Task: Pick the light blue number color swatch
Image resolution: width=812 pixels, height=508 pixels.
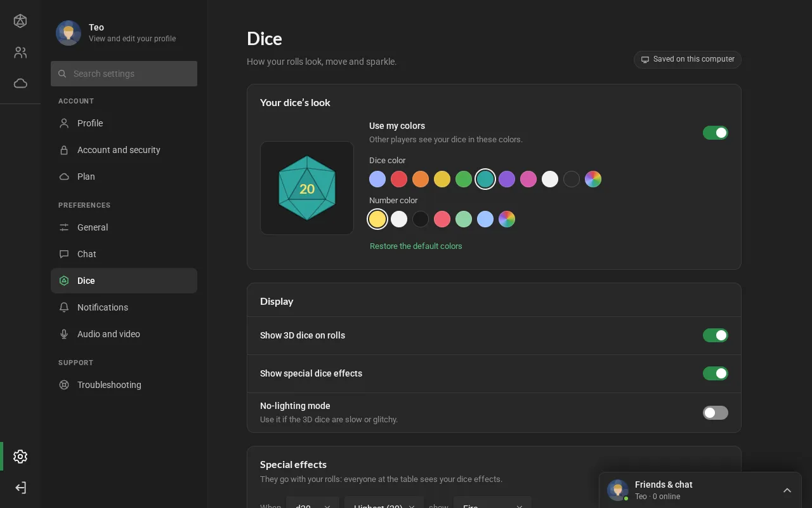Action: click(485, 219)
